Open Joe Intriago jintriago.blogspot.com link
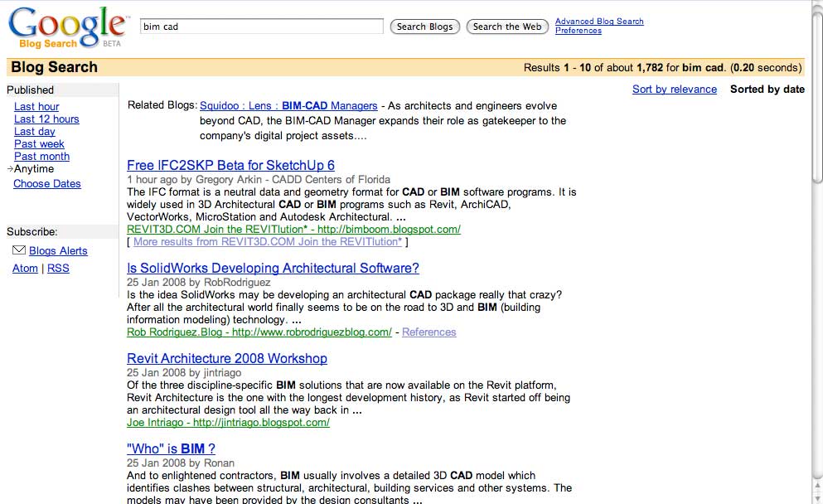This screenshot has width=823, height=504. pyautogui.click(x=228, y=423)
